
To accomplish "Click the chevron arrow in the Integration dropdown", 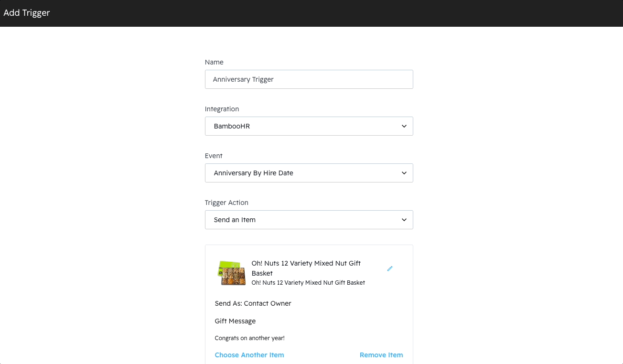I will pyautogui.click(x=404, y=127).
